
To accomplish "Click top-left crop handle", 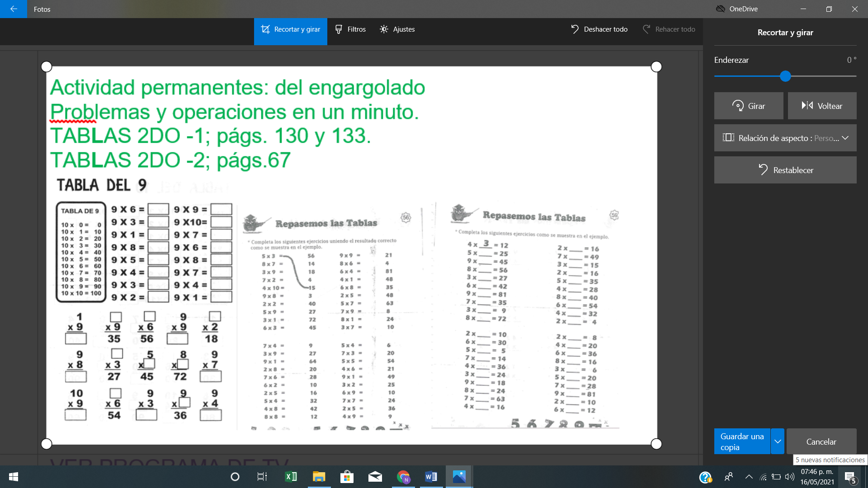I will (47, 67).
